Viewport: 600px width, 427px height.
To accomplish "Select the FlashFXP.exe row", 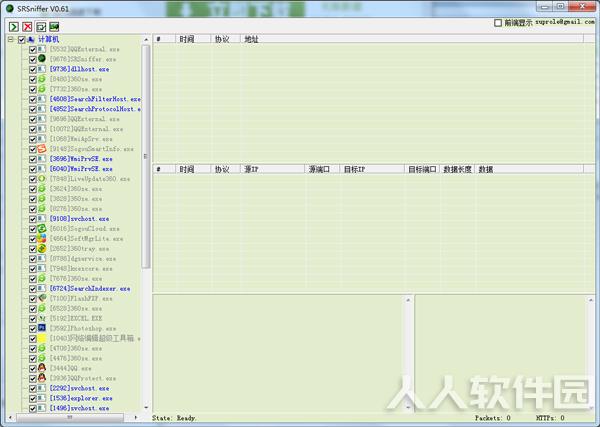I will click(81, 298).
